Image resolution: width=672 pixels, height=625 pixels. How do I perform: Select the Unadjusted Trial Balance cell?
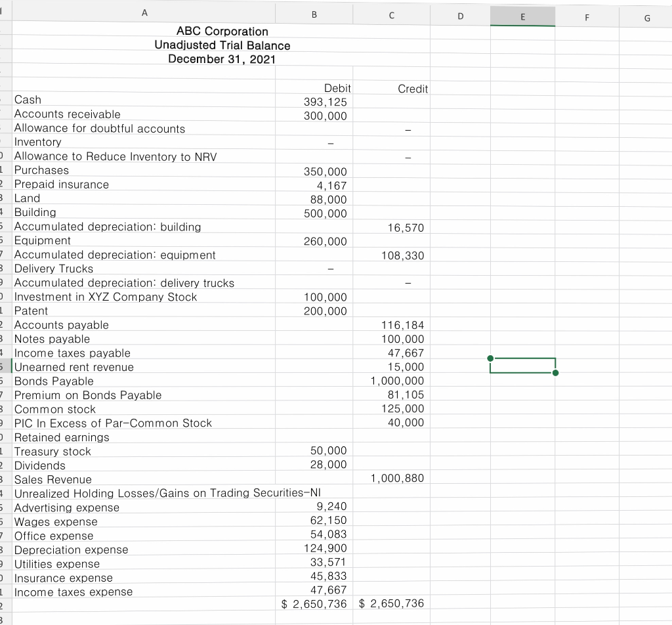point(222,46)
